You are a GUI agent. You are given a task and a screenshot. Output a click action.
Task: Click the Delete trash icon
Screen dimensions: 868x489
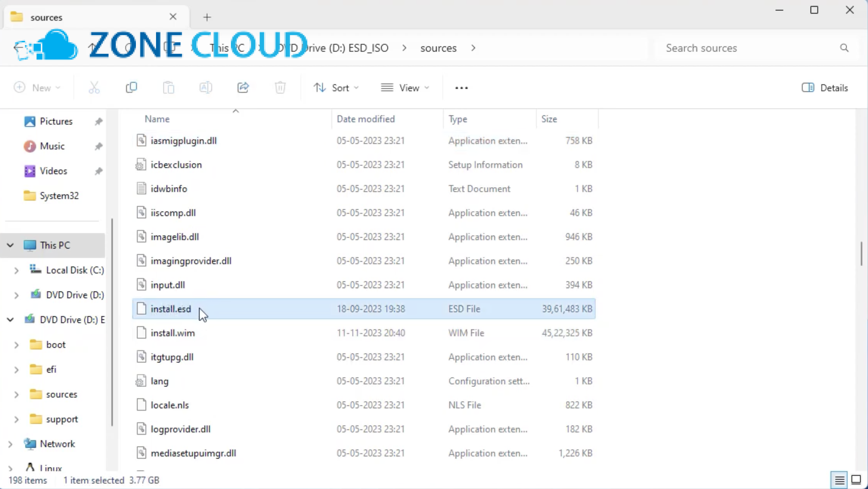280,88
